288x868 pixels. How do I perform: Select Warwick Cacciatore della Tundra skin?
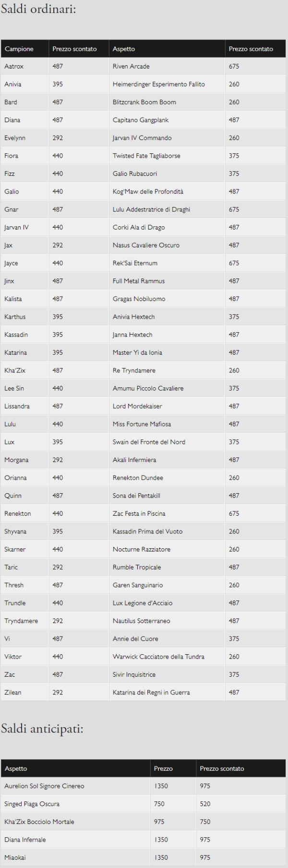coord(158,657)
